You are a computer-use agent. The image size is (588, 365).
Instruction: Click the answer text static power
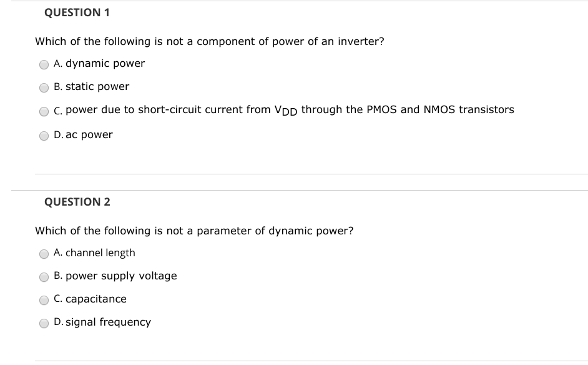click(x=95, y=87)
